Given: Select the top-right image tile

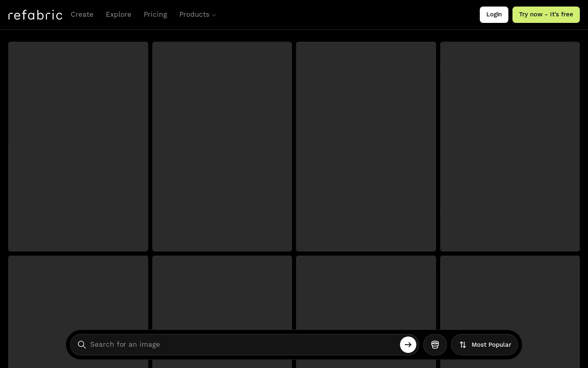Looking at the screenshot, I should point(510,146).
